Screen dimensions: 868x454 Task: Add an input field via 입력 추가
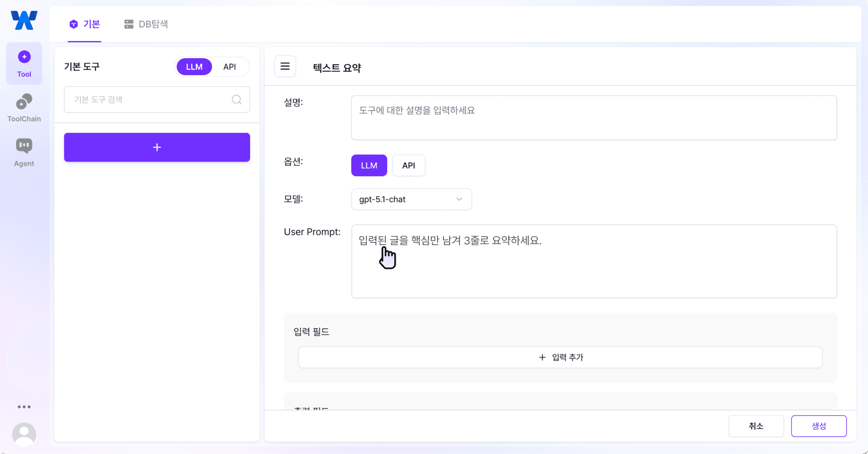click(x=560, y=357)
